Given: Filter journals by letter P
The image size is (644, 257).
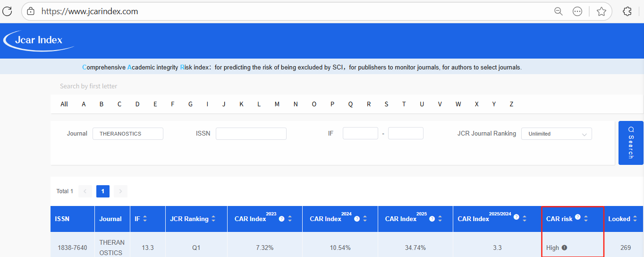Looking at the screenshot, I should click(332, 104).
